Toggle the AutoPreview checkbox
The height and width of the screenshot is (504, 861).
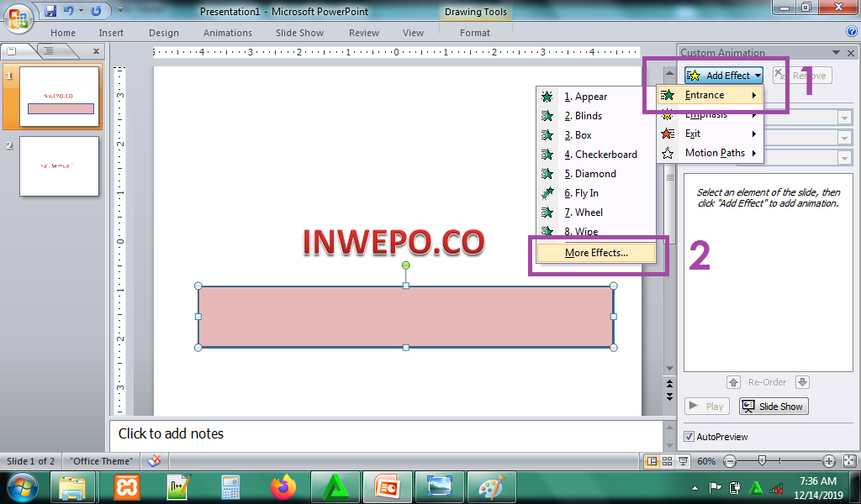point(689,437)
